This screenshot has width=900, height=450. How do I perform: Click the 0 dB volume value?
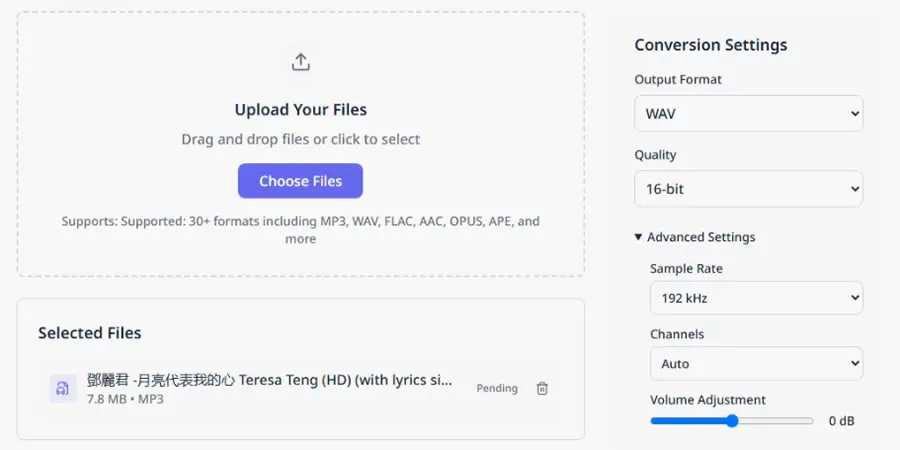841,421
